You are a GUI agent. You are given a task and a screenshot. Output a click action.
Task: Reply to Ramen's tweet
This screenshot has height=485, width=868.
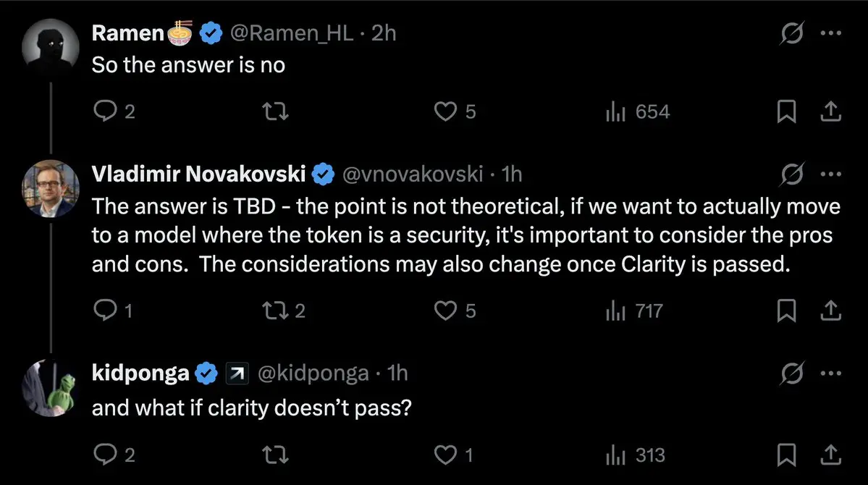coord(114,111)
